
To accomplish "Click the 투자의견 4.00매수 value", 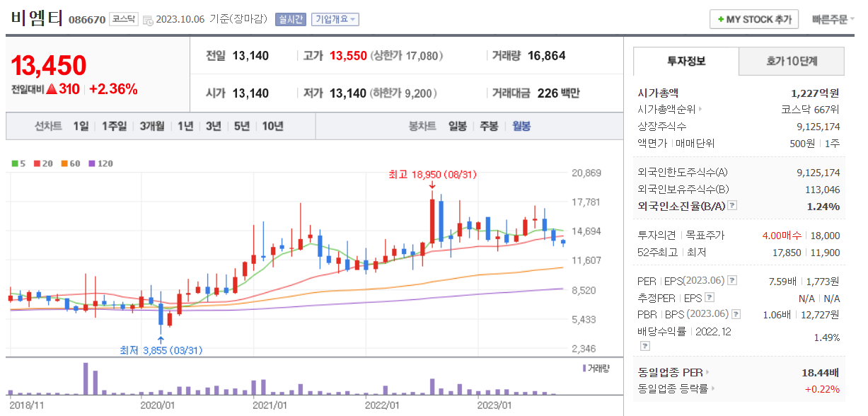I will point(782,235).
